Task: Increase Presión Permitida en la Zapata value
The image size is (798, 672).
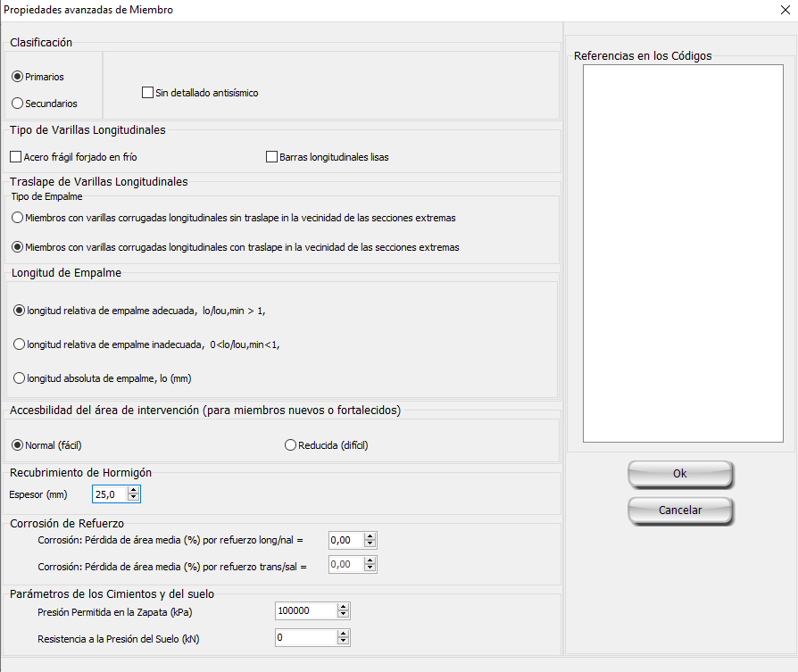Action: point(342,607)
